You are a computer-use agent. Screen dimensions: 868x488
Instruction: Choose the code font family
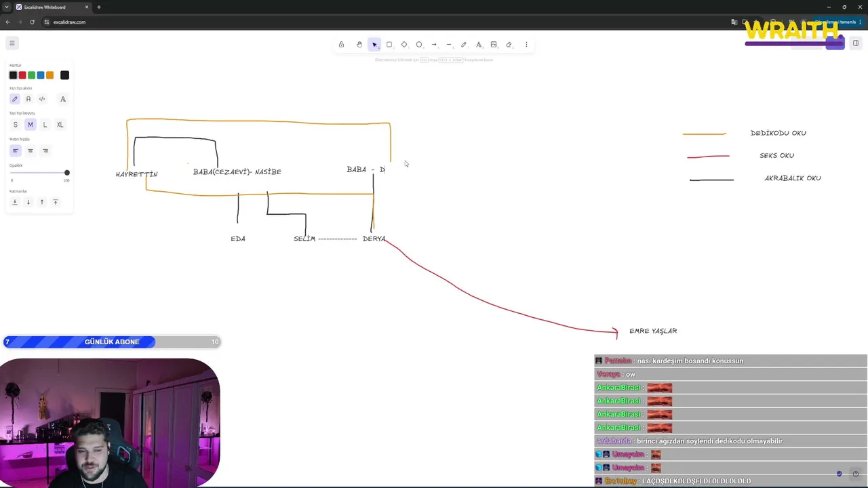point(42,99)
